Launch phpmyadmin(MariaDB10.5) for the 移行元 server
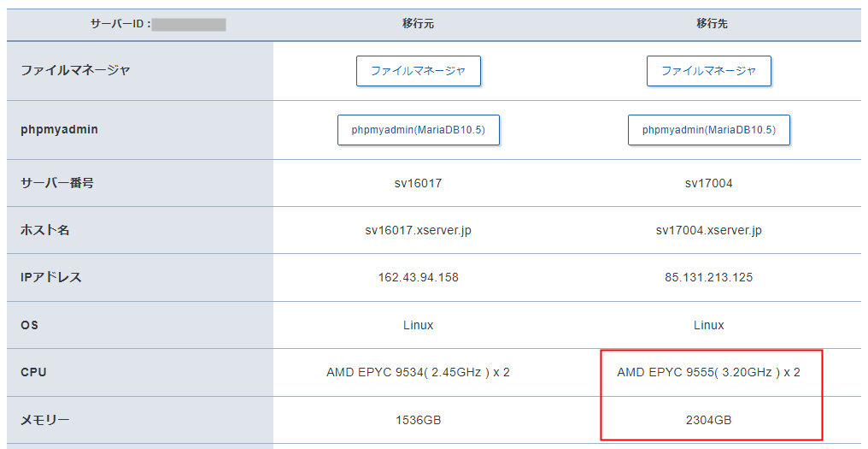The height and width of the screenshot is (449, 868). [418, 130]
